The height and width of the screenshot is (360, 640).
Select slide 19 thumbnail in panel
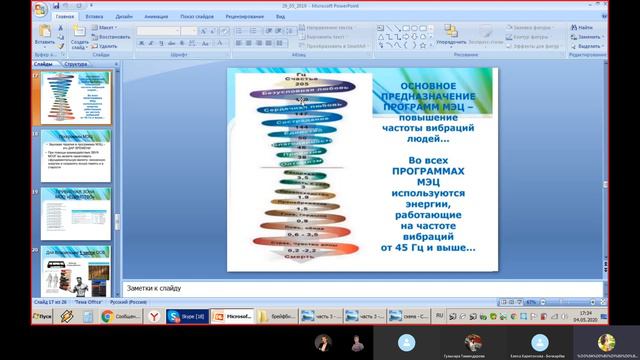[76, 214]
